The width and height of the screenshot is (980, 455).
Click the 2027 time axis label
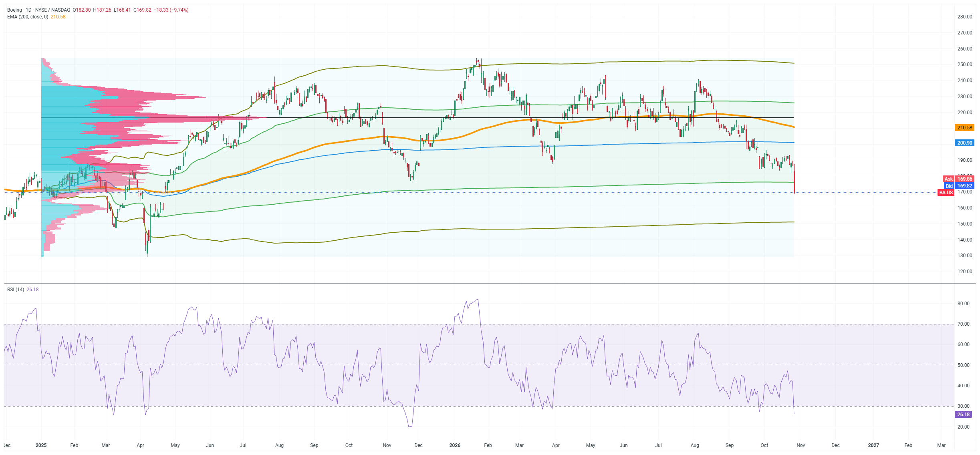pos(873,445)
